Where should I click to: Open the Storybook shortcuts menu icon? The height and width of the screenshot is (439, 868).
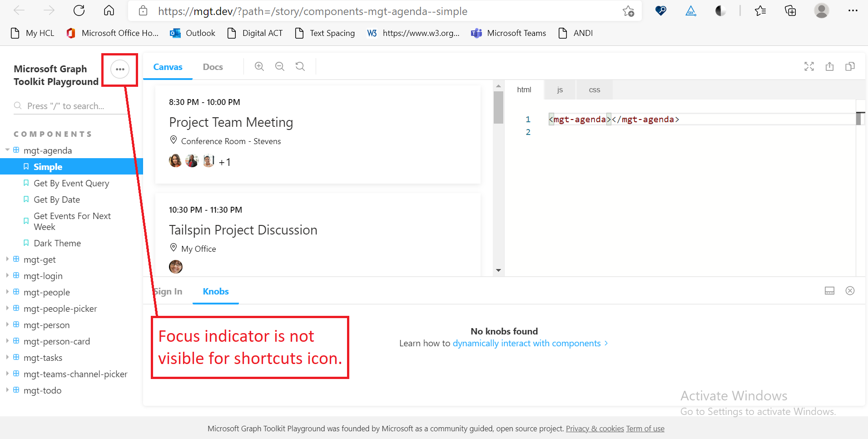pos(119,69)
